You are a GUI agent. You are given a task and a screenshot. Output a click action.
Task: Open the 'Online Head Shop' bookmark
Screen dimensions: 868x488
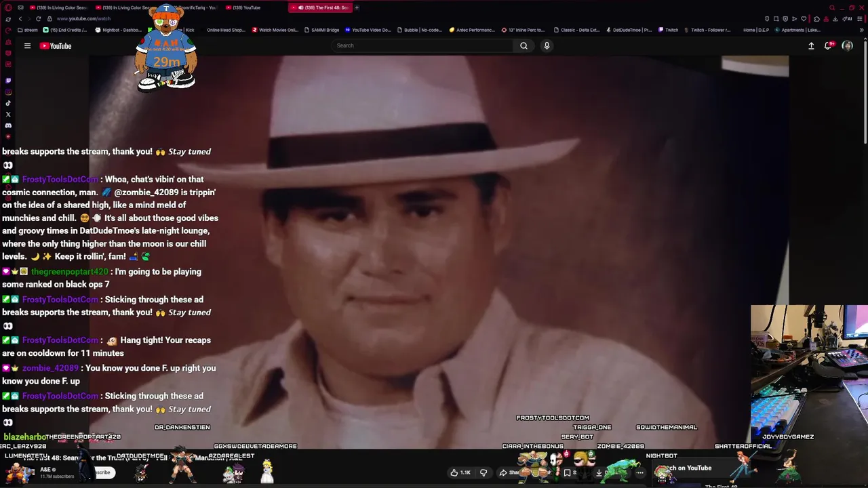coord(226,30)
